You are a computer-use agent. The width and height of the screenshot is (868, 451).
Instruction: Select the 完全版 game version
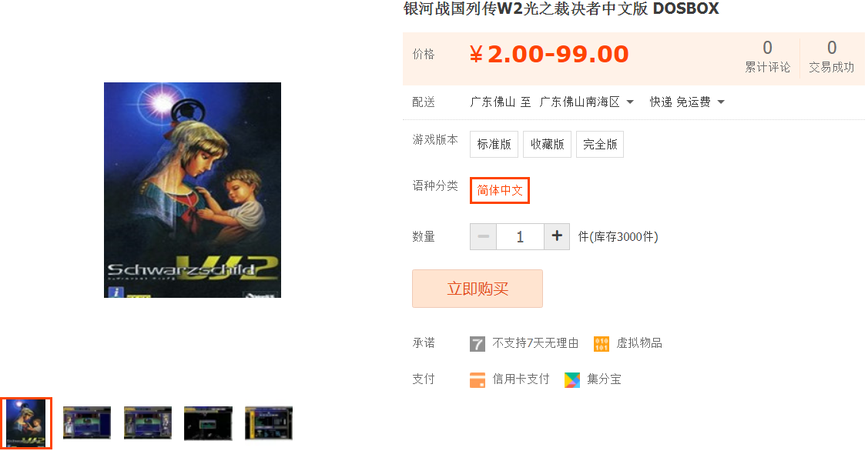600,145
